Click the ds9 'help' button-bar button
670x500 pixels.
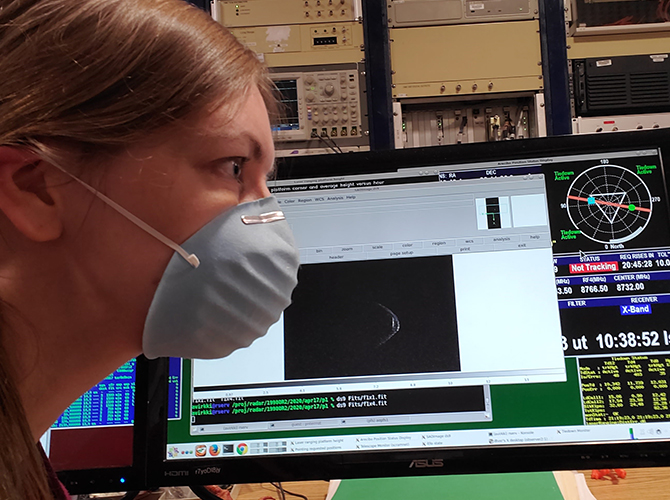(535, 237)
